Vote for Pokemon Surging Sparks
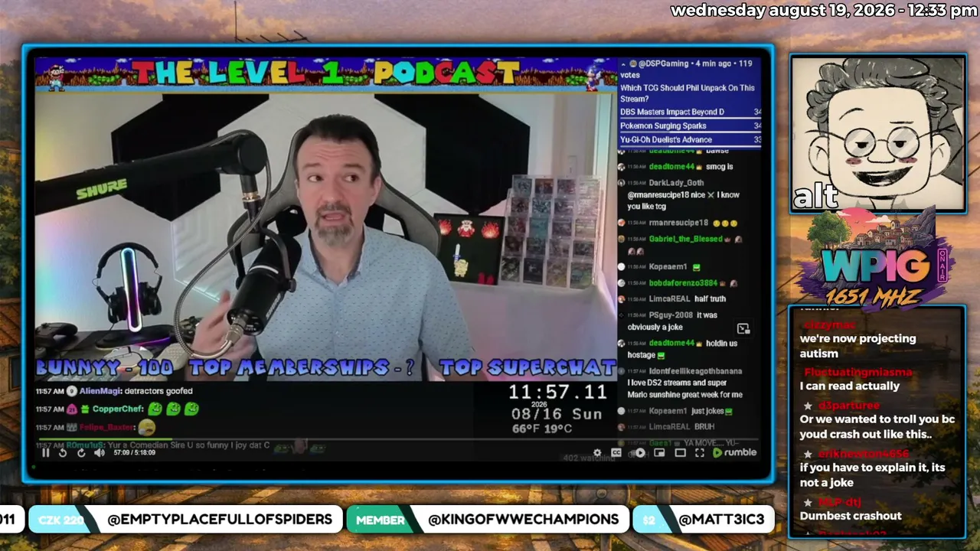Image resolution: width=980 pixels, height=551 pixels. pyautogui.click(x=690, y=126)
